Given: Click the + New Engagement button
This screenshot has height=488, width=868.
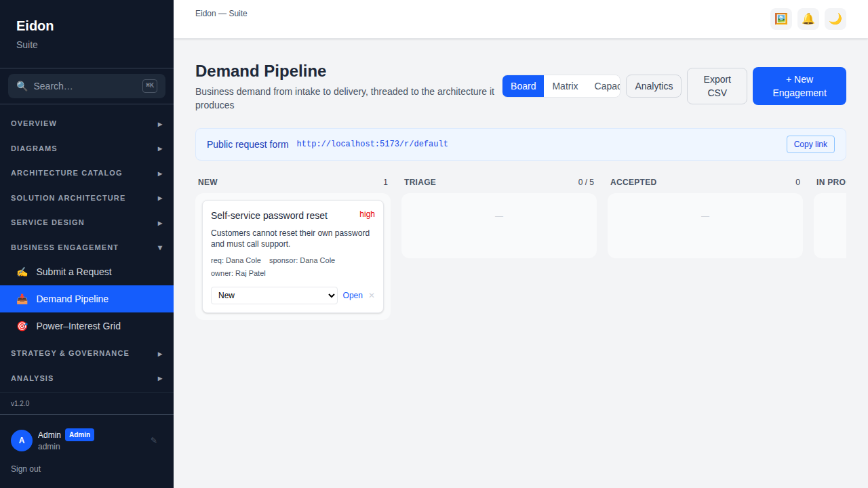Looking at the screenshot, I should [800, 86].
